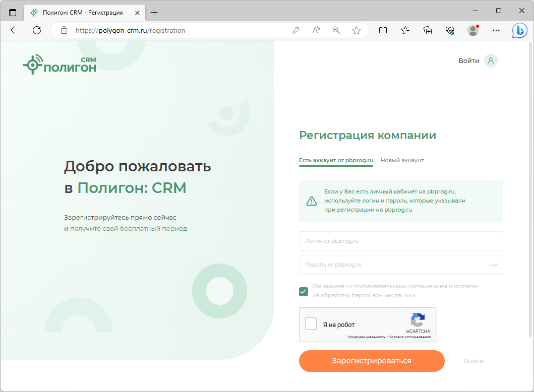Screen dimensions: 534x392
Task: Maximize the browser window
Action: click(499, 11)
